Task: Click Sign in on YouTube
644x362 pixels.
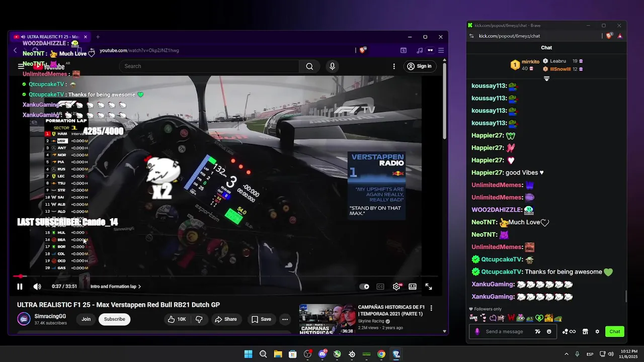Action: tap(420, 66)
